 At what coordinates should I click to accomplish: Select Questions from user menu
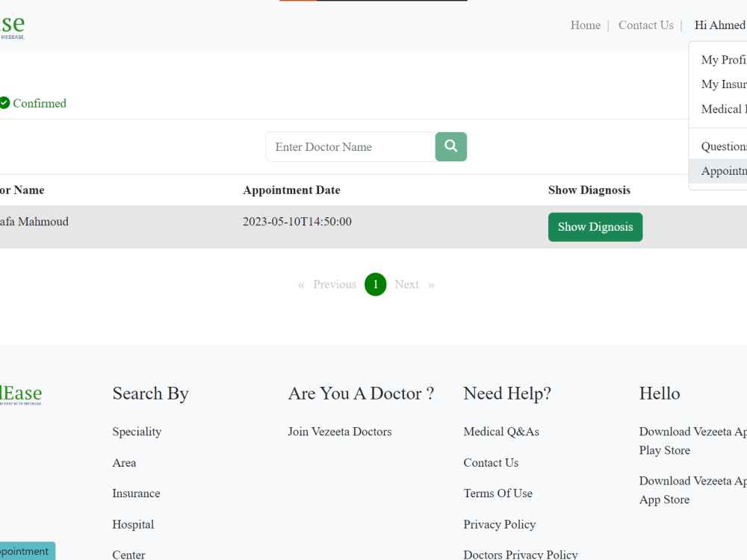click(724, 146)
